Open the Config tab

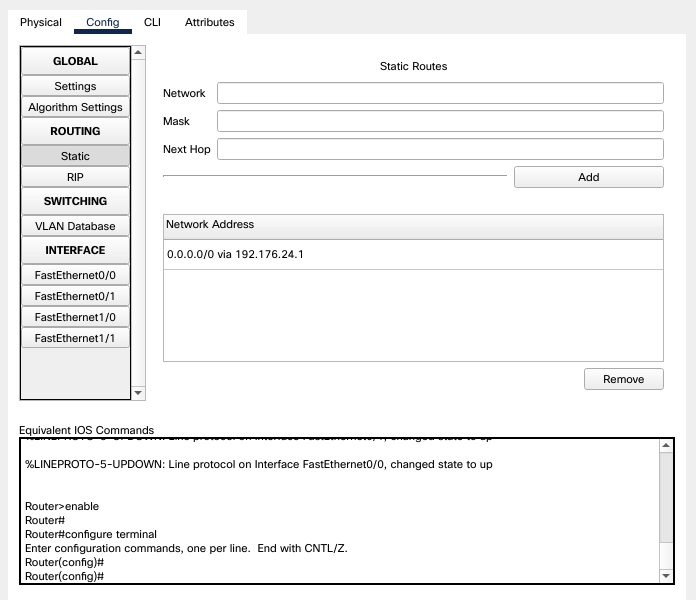pos(103,22)
